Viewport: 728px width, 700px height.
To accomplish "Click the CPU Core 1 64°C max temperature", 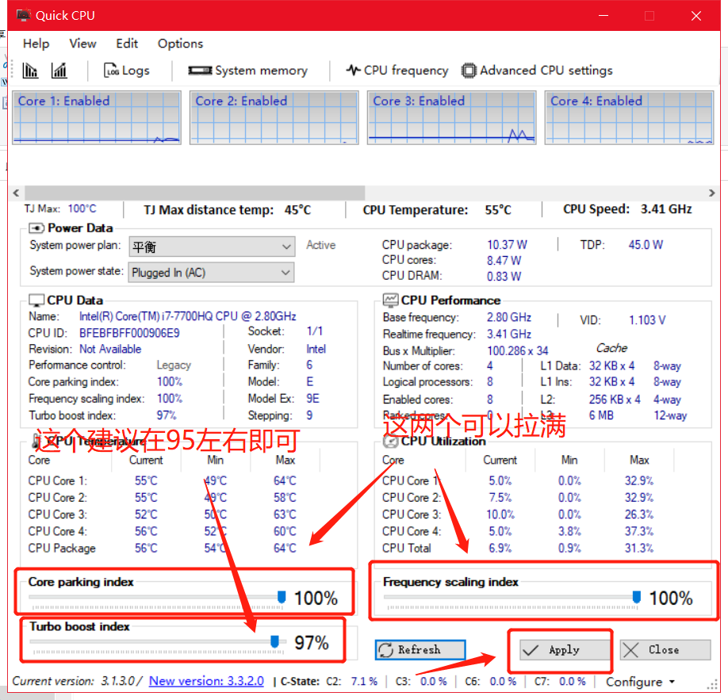I will tap(285, 480).
